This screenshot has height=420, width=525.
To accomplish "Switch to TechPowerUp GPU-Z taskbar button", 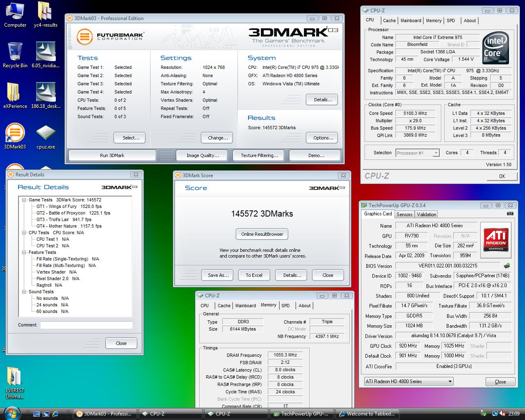I will point(301,414).
